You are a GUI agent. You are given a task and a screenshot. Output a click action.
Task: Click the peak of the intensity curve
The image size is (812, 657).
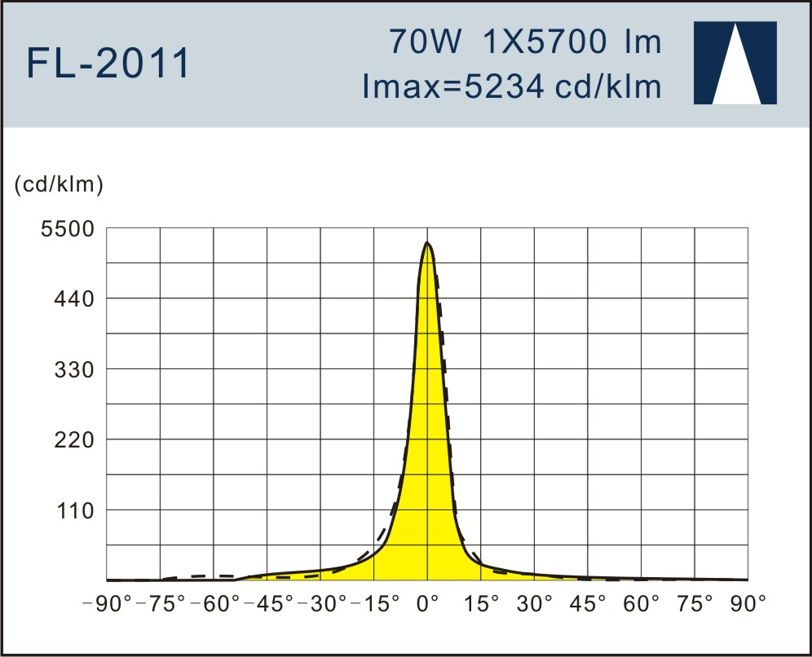pyautogui.click(x=427, y=243)
